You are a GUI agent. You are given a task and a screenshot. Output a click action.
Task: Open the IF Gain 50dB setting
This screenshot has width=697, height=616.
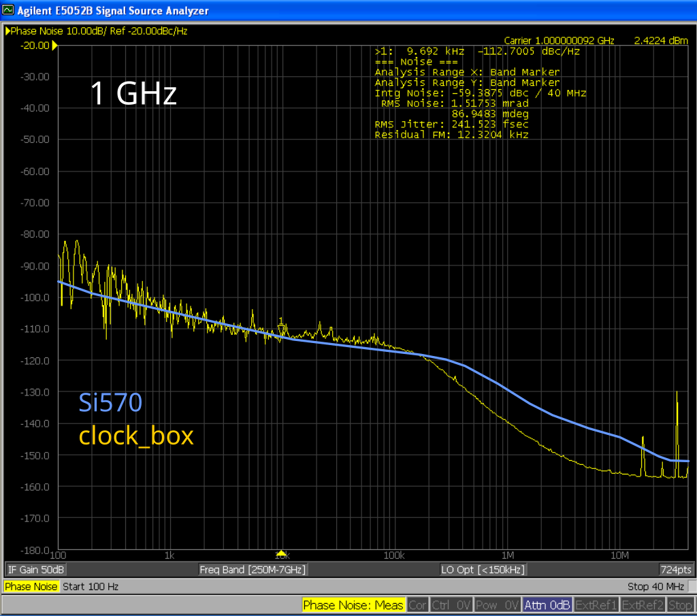coord(36,570)
